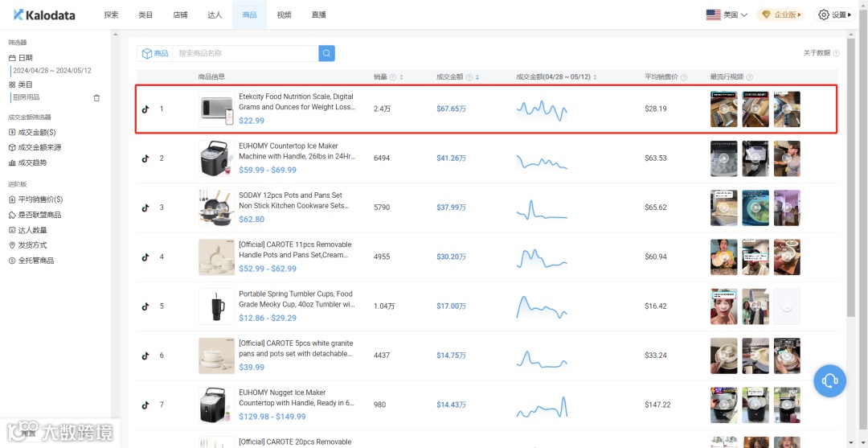Click the date range 2024/04/28 ~ 2024/05/12
The width and height of the screenshot is (868, 448).
(52, 71)
